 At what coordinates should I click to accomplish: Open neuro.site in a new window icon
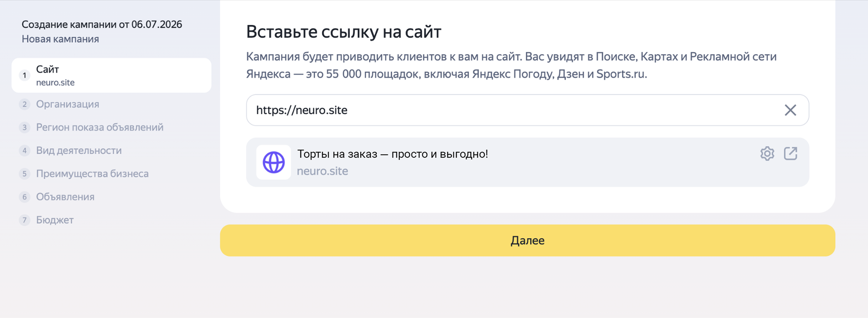[x=790, y=154]
